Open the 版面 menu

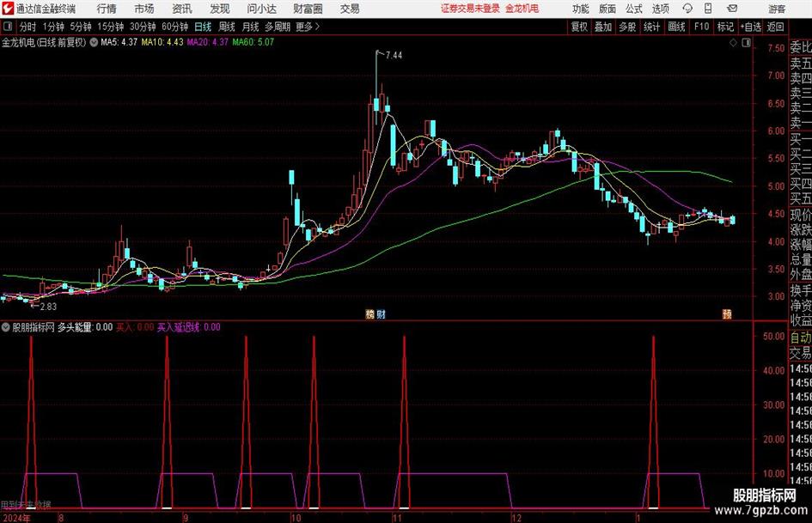(607, 9)
